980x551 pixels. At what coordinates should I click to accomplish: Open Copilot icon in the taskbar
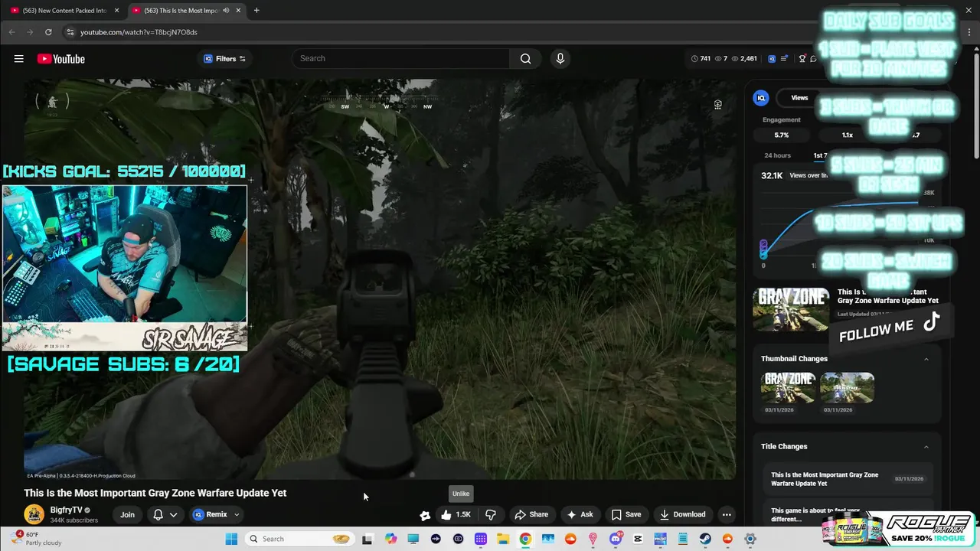click(x=391, y=539)
